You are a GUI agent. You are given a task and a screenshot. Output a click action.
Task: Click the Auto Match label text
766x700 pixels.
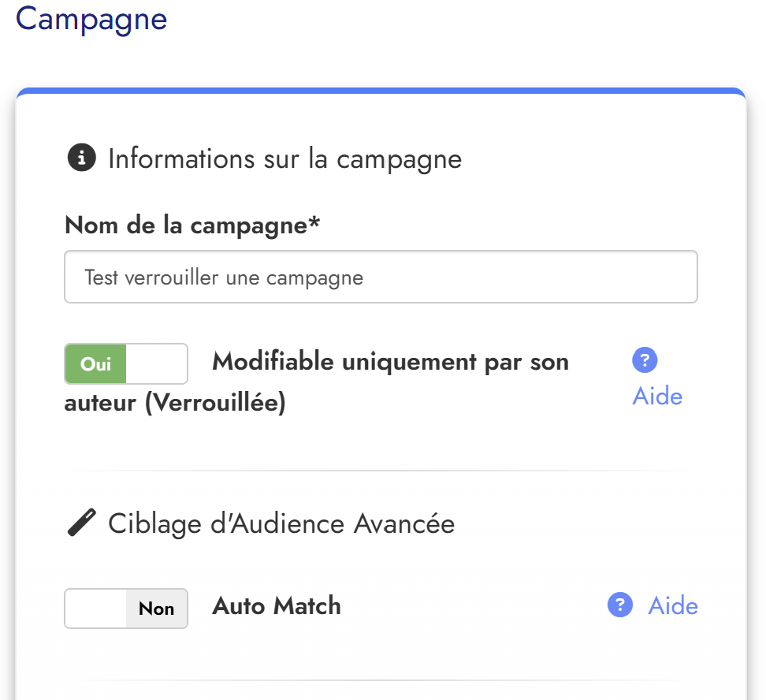277,605
